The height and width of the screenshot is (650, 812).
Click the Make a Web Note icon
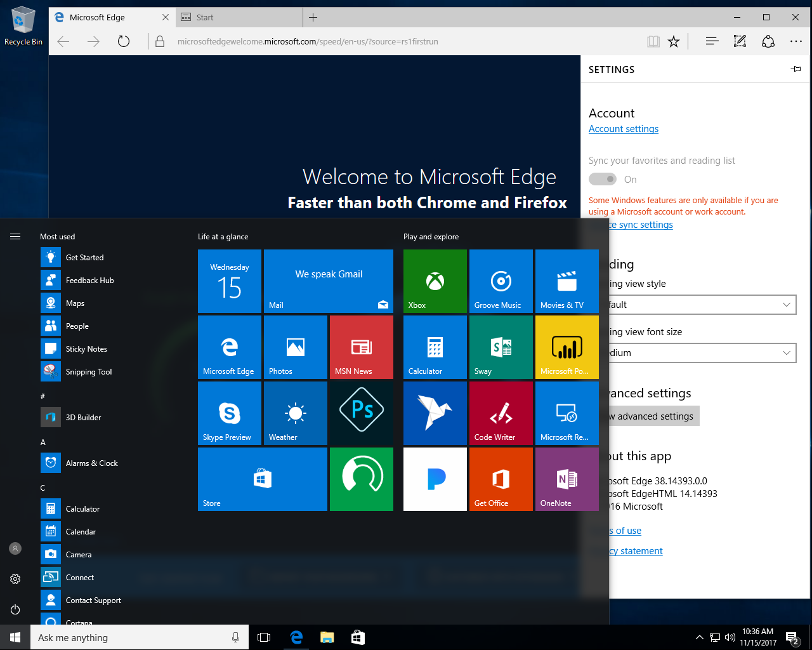coord(740,41)
